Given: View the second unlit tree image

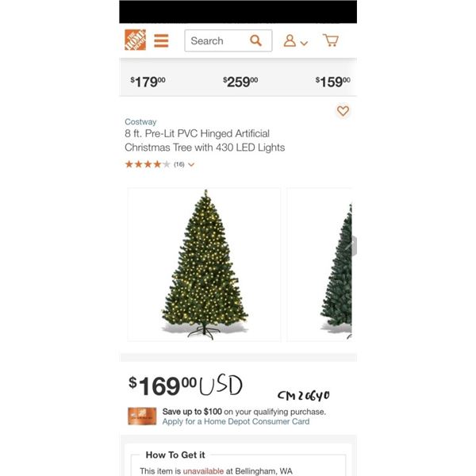Looking at the screenshot, I should pyautogui.click(x=320, y=264).
